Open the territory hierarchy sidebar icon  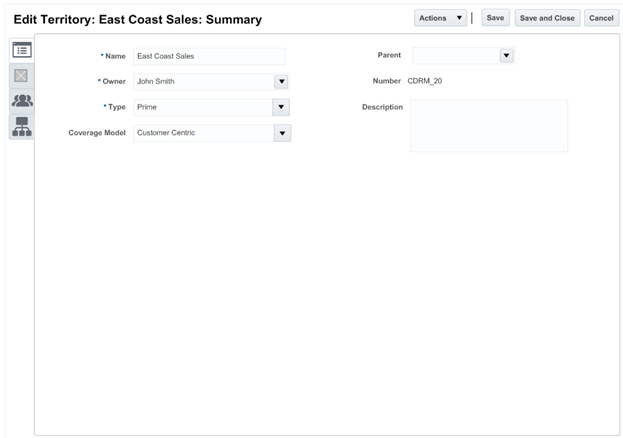21,126
